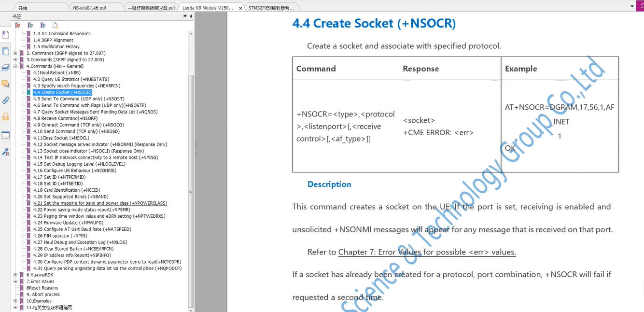Open bookmark 1.5 Modification History
644x312 pixels.
(x=56, y=47)
